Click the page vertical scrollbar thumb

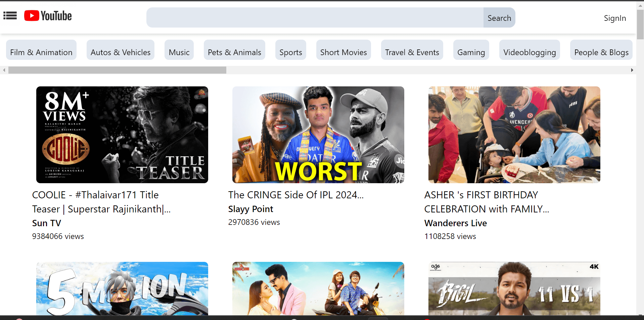coord(640,25)
